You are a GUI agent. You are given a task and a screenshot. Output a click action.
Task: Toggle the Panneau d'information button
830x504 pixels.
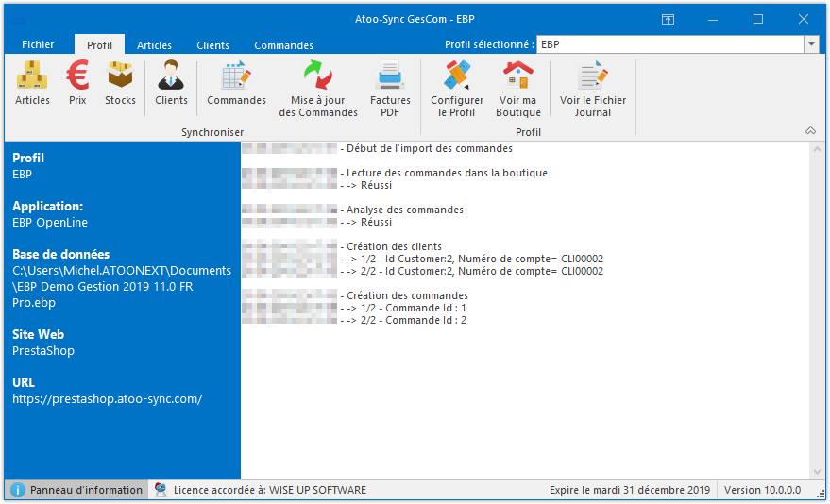77,490
